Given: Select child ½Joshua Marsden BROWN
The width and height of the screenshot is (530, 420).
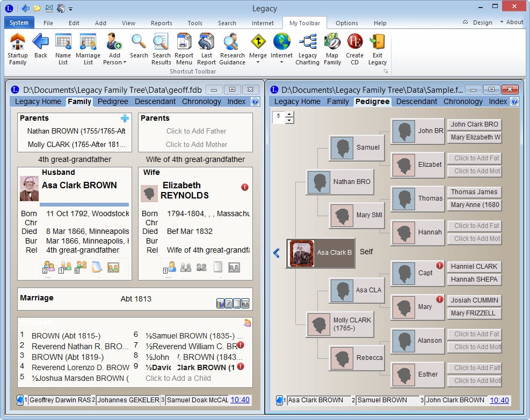Looking at the screenshot, I should tap(80, 378).
